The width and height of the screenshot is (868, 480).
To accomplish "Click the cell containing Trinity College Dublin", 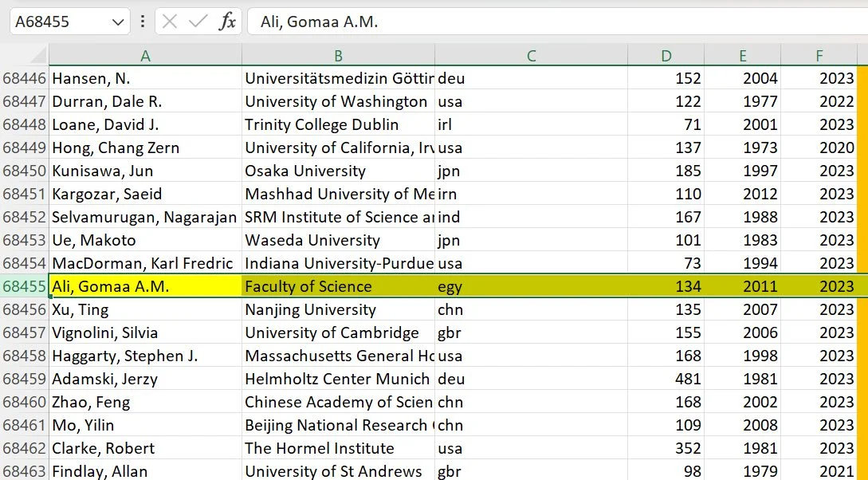I will (x=338, y=124).
